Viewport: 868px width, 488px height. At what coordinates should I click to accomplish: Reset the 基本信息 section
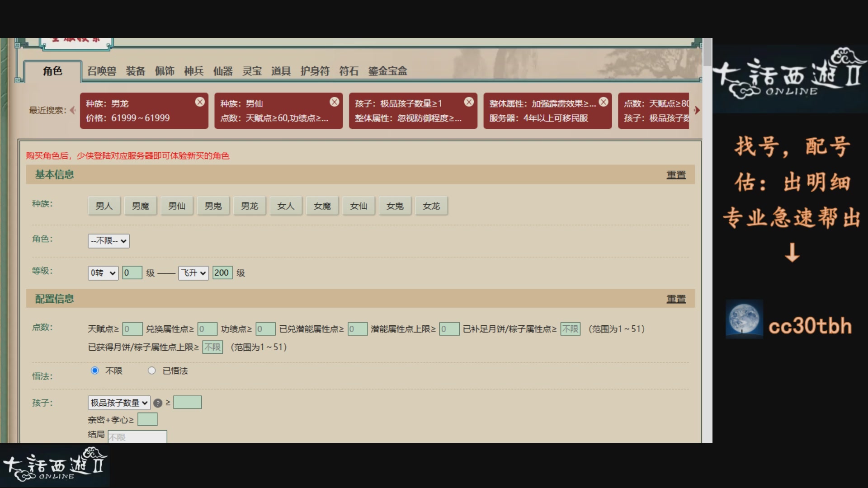coord(676,175)
